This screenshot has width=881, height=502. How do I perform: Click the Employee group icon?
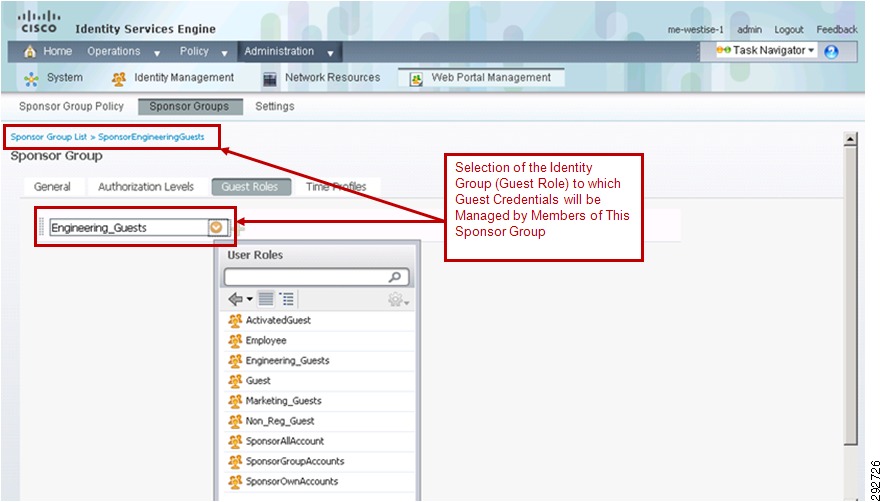click(235, 341)
